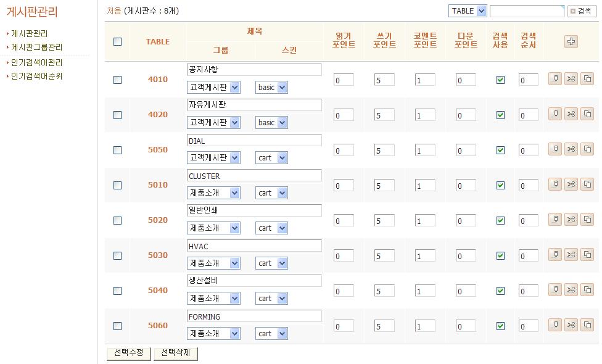Open group dropdown for board 4010
Viewport: 602px width, 364px height.
click(213, 87)
